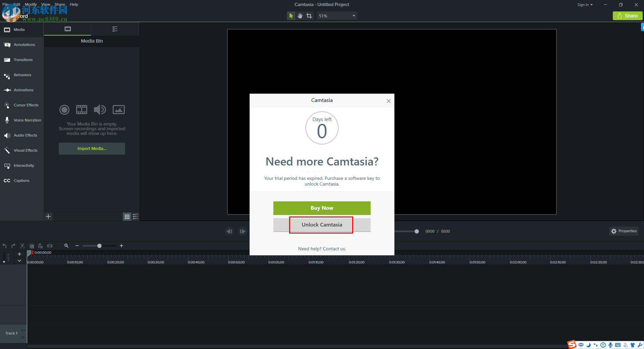Zoom out the timeline with minus
Image resolution: width=644 pixels, height=349 pixels.
[77, 246]
